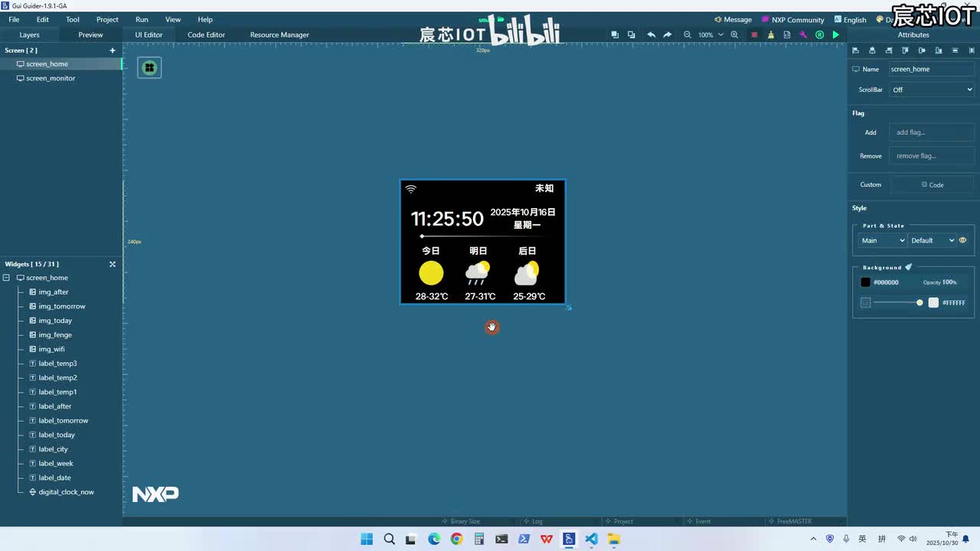Zoom in on the canvas
The height and width of the screenshot is (551, 980).
pyautogui.click(x=734, y=34)
